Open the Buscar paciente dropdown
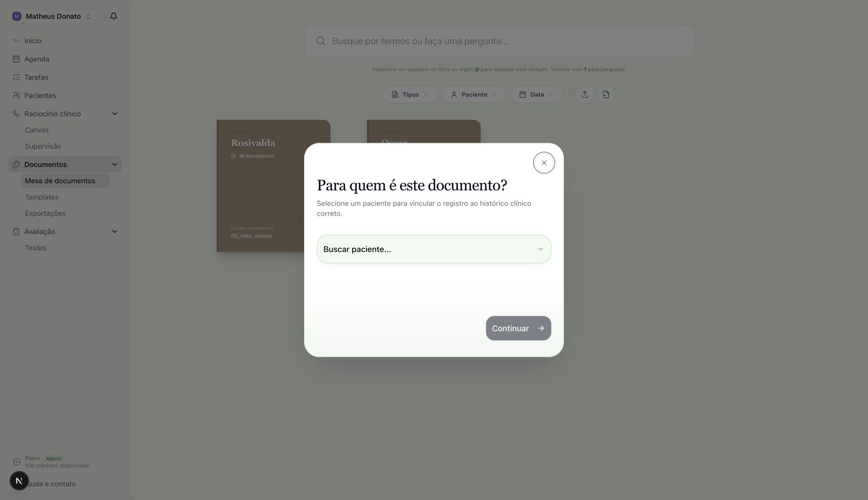Screen dimensions: 868x500 pos(433,249)
